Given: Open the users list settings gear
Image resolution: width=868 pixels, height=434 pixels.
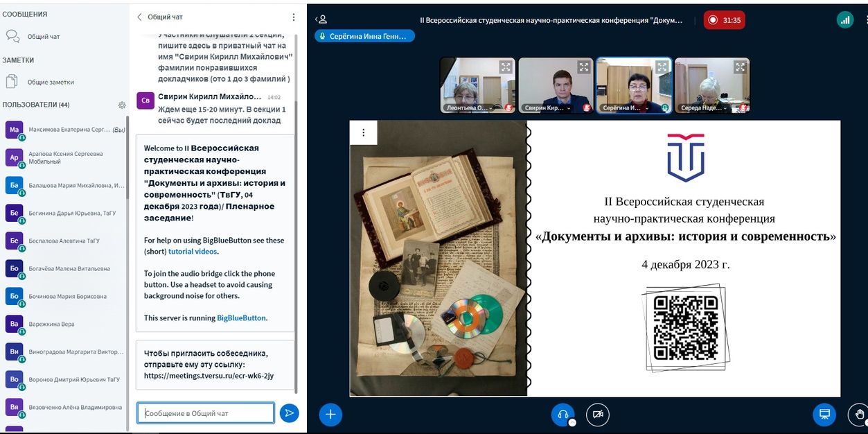Looking at the screenshot, I should 122,105.
